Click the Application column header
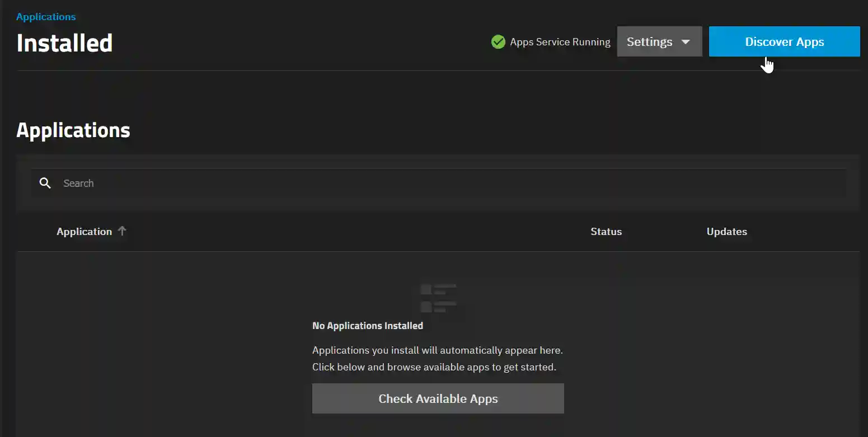The height and width of the screenshot is (437, 868). coord(84,231)
